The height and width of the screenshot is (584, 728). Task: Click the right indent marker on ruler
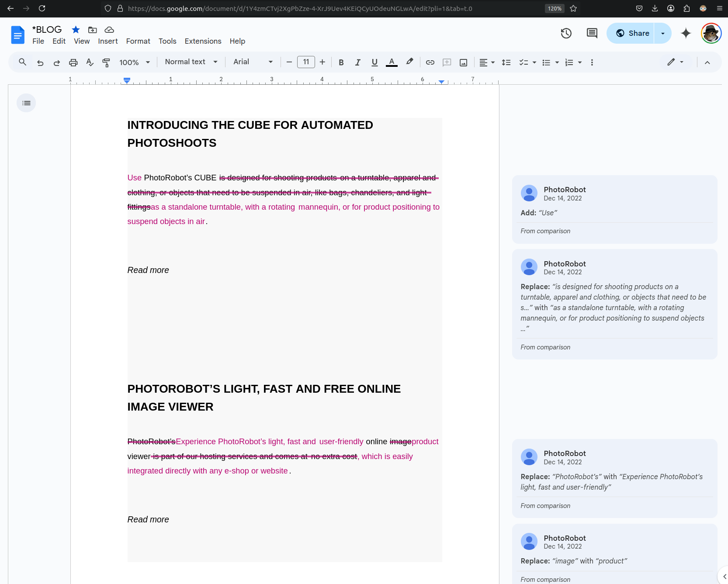441,82
